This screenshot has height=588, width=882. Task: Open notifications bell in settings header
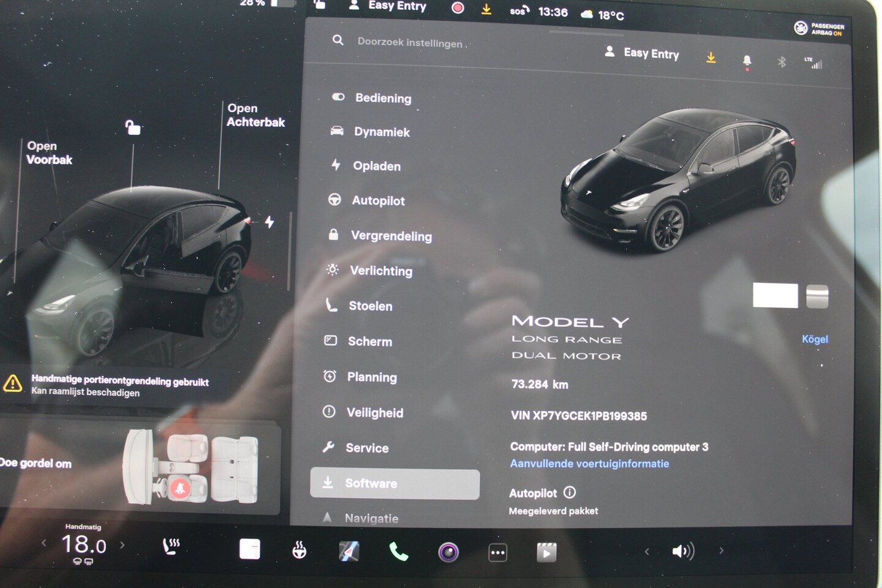click(747, 60)
